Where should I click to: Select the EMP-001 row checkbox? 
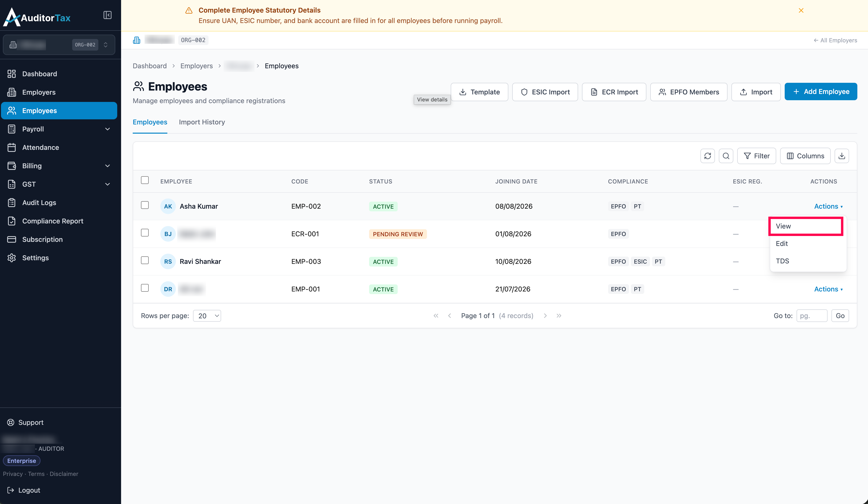(145, 288)
